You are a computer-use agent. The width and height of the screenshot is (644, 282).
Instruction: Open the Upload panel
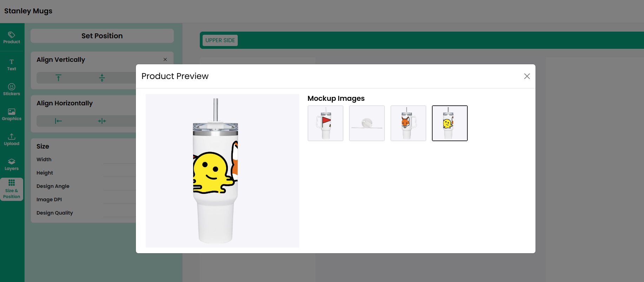(x=12, y=139)
